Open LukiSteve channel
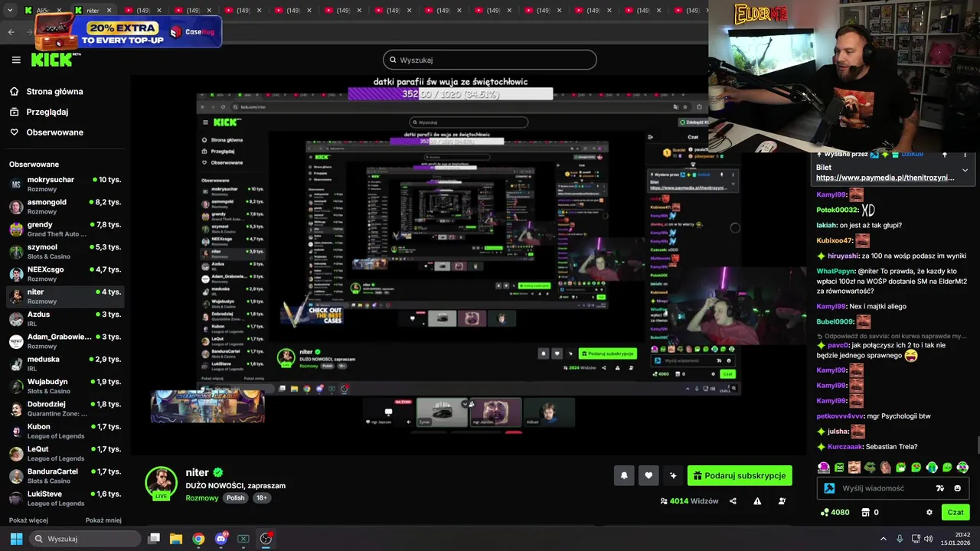The image size is (980, 551). [65, 498]
